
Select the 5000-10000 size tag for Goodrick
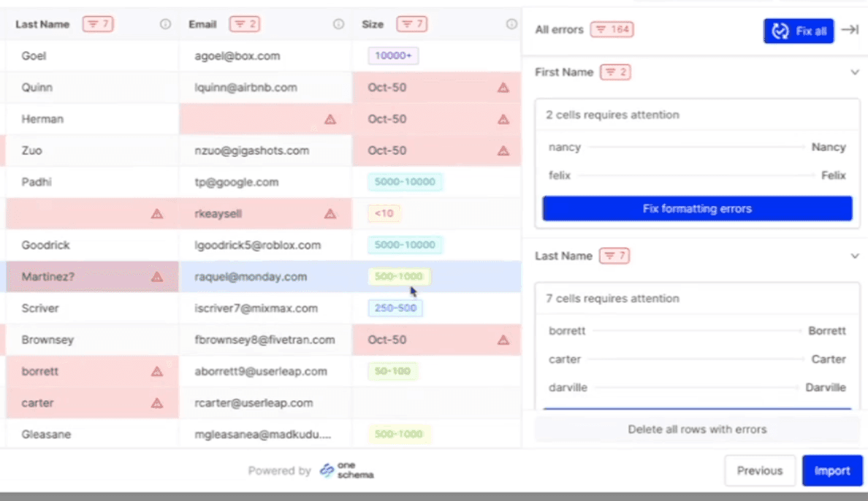click(405, 245)
